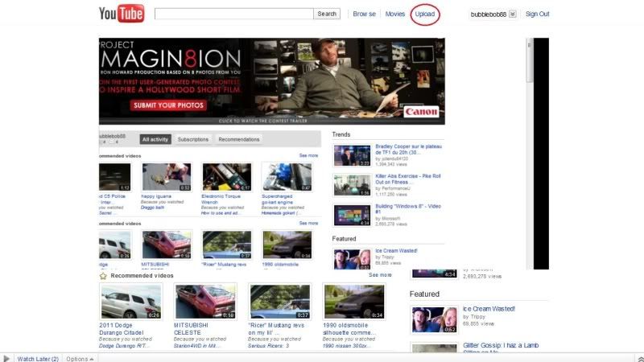
Task: Click the MITSUBISHI CELESTE video title
Action: point(191,329)
